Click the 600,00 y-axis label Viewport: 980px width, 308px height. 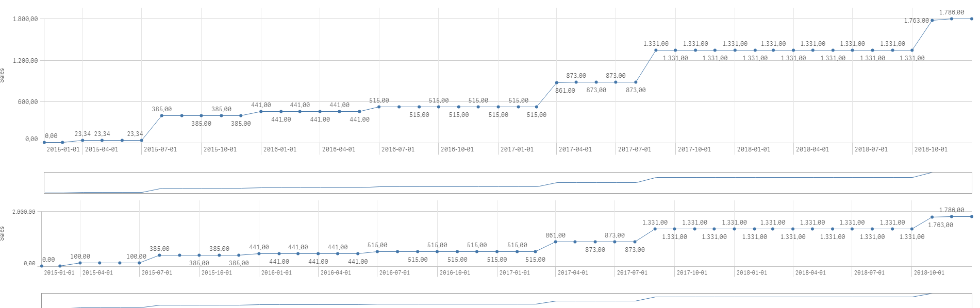28,102
